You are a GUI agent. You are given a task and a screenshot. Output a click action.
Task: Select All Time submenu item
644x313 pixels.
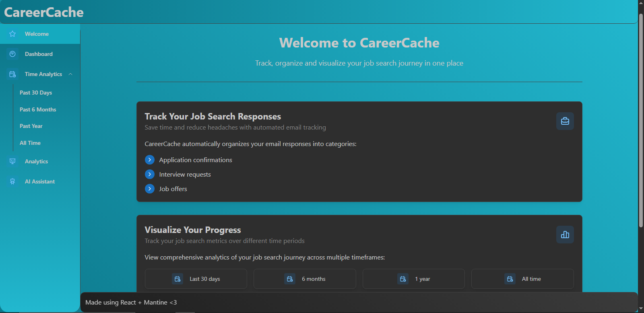click(x=46, y=143)
